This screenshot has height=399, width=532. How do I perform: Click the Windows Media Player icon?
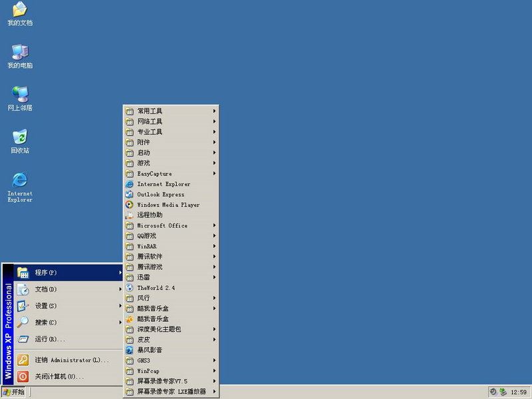coord(129,205)
